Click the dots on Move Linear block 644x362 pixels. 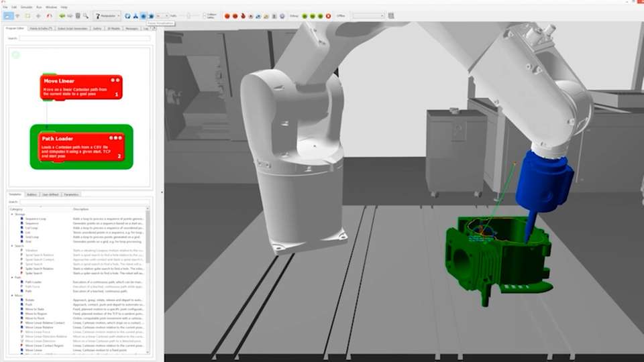point(115,80)
